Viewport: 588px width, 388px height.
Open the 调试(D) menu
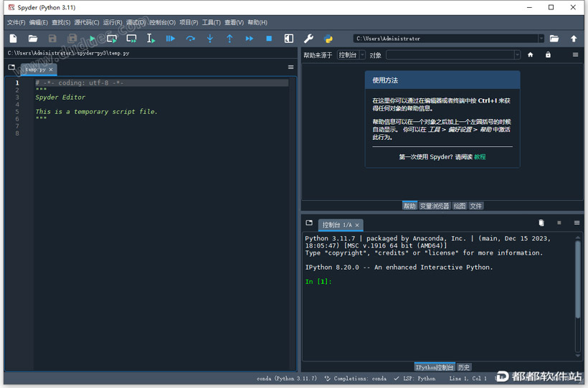click(136, 22)
